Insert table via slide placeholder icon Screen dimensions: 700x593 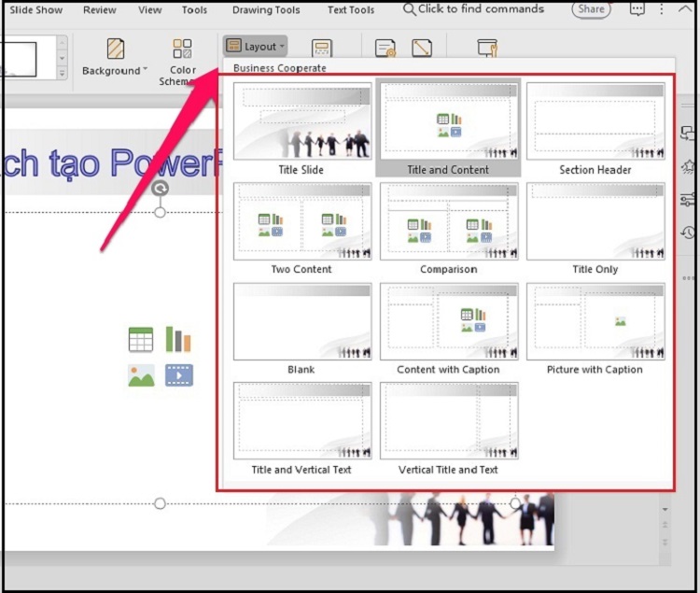pyautogui.click(x=141, y=339)
